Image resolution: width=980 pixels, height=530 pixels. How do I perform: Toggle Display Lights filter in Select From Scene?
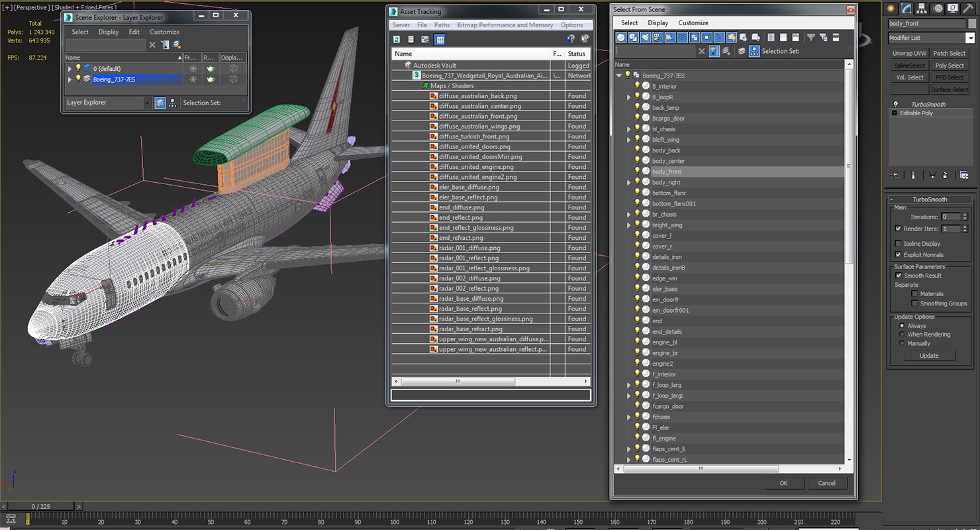click(646, 37)
